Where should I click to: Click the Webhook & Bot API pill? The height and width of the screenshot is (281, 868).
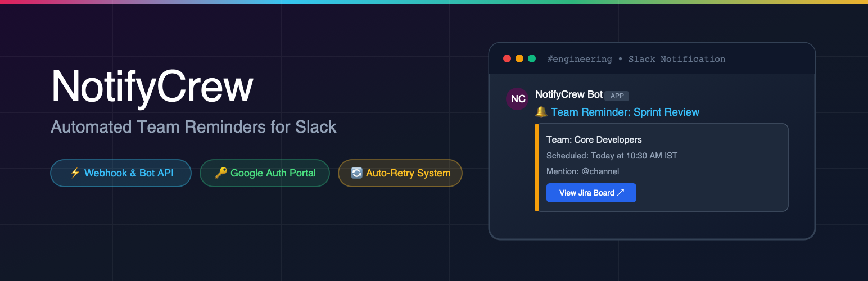121,173
